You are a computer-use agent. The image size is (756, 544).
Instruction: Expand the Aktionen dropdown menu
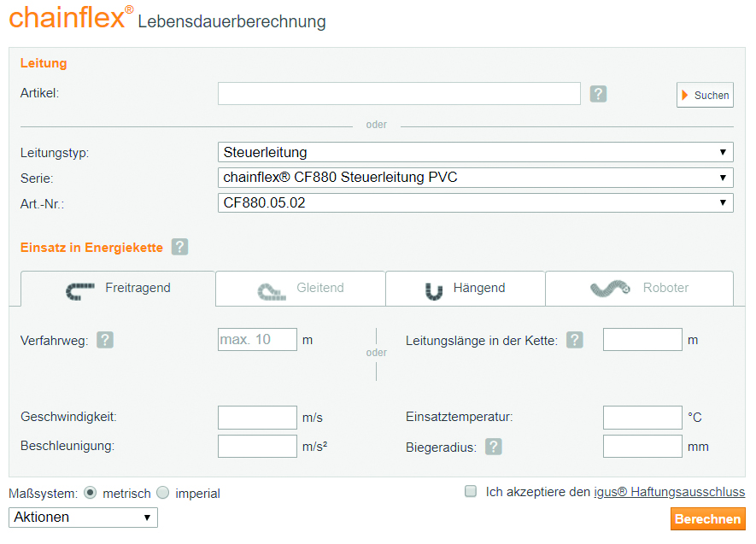click(83, 517)
